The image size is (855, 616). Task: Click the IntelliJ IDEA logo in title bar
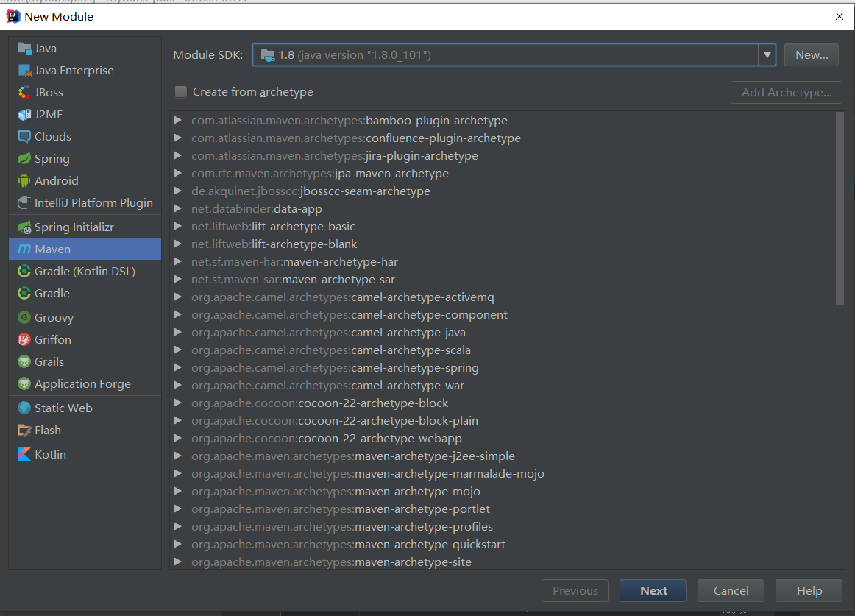click(x=13, y=16)
